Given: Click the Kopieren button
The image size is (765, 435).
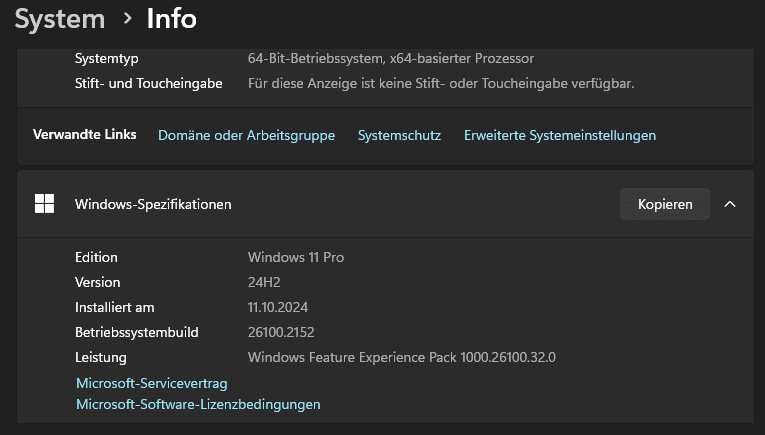Looking at the screenshot, I should click(665, 204).
